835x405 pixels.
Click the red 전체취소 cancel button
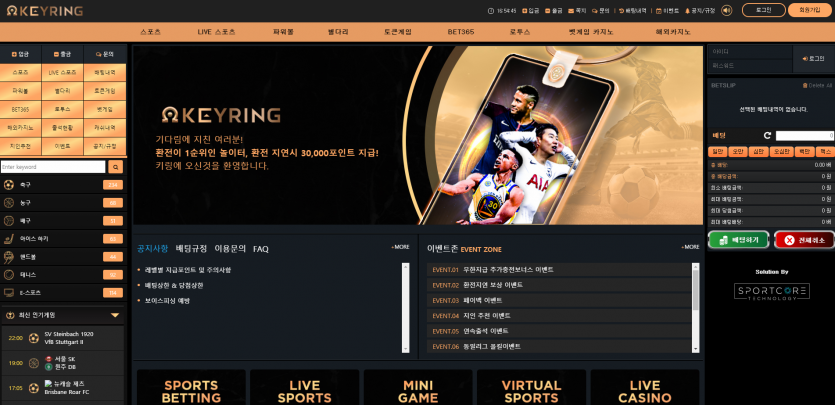click(x=804, y=240)
